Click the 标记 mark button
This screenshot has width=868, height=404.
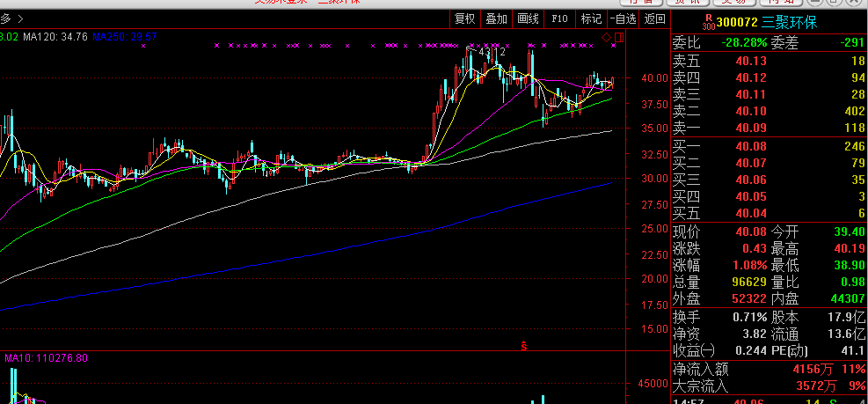coord(591,18)
